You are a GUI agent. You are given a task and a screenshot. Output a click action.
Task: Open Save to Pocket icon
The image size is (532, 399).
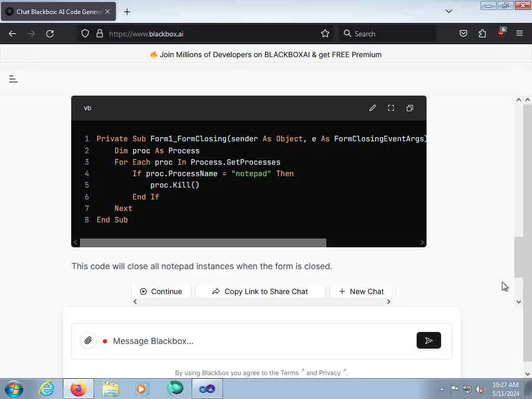pos(463,34)
